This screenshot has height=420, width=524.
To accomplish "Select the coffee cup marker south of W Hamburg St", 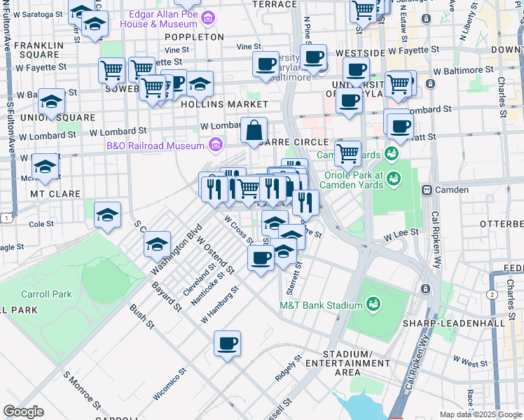I will (x=227, y=344).
